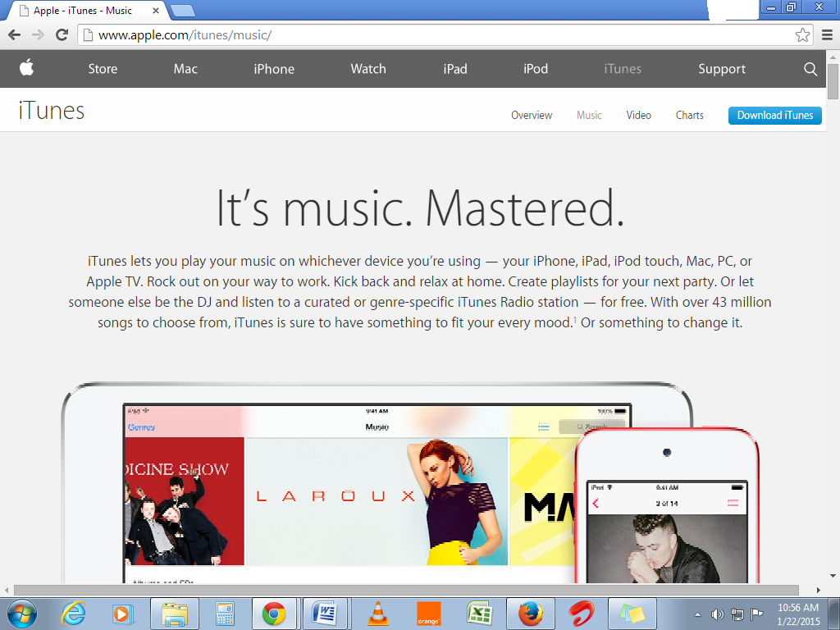
Task: Open a new browser tab
Action: pos(183,10)
